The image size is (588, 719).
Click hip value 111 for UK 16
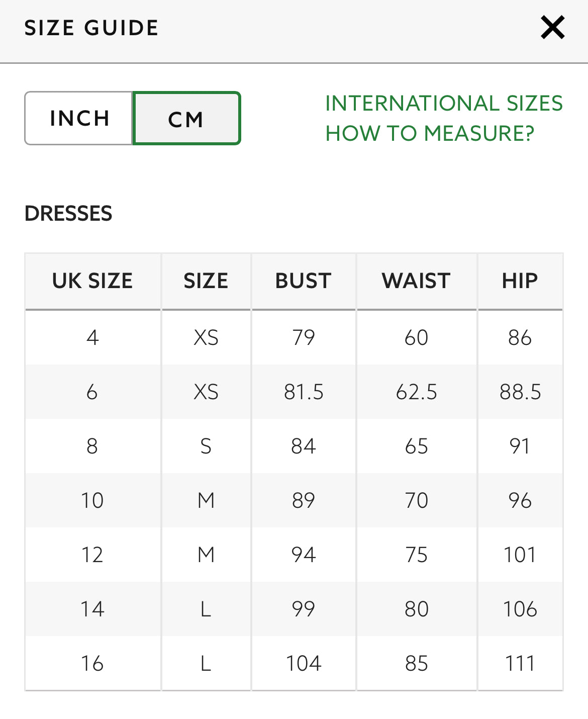tap(521, 663)
